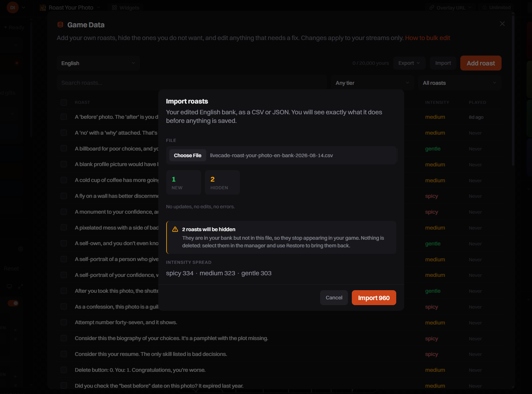Open the Export menu
Image resolution: width=532 pixels, height=394 pixels.
[409, 63]
